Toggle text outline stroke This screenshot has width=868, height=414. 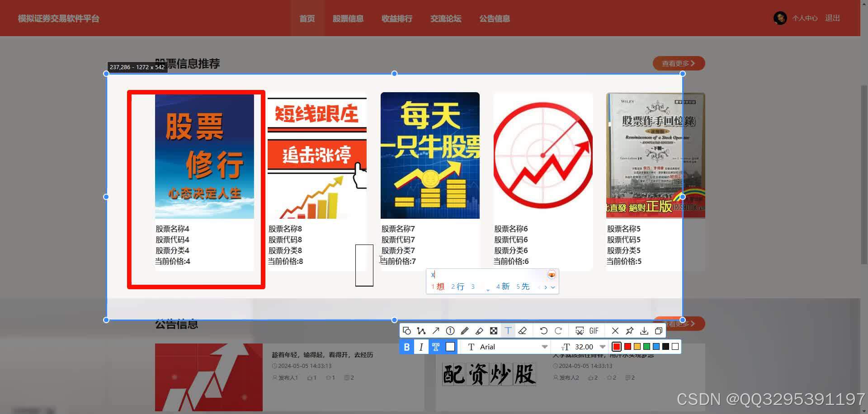(x=436, y=347)
